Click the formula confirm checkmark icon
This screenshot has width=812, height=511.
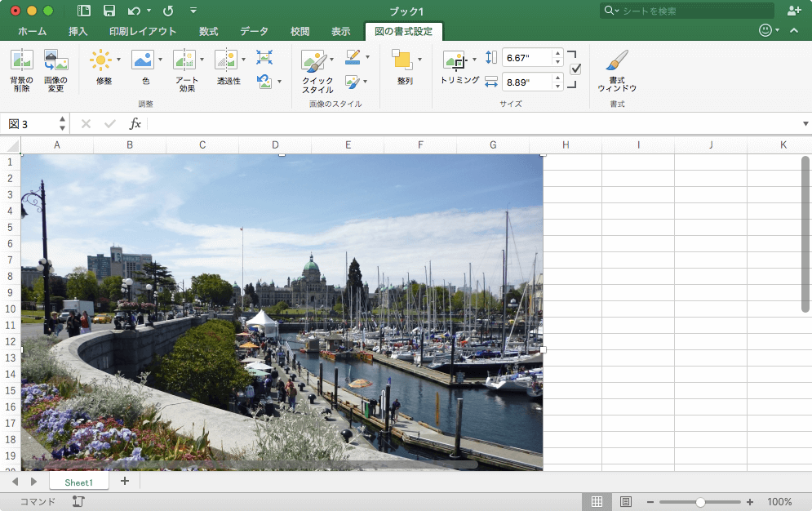pyautogui.click(x=110, y=124)
